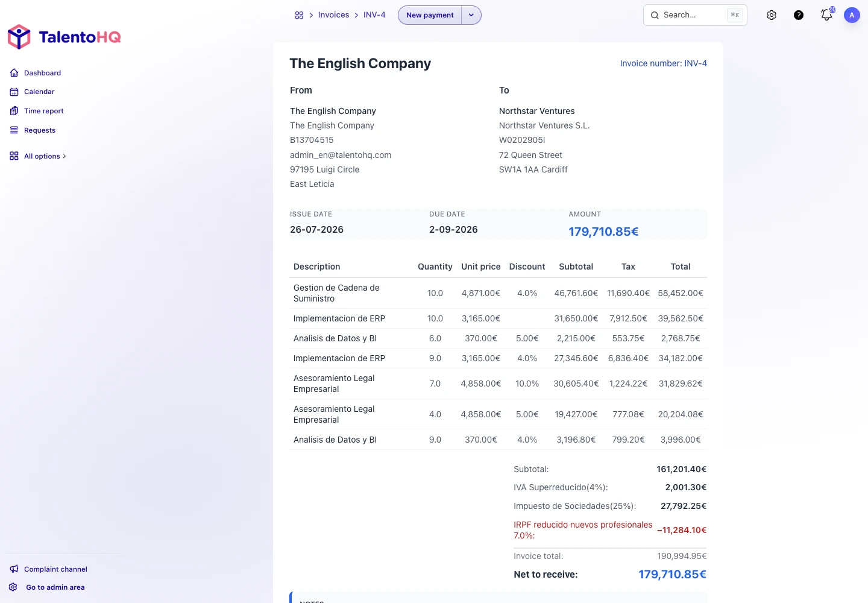Click Gestion de Cadena de Suministro row
This screenshot has height=603, width=868.
tap(498, 293)
